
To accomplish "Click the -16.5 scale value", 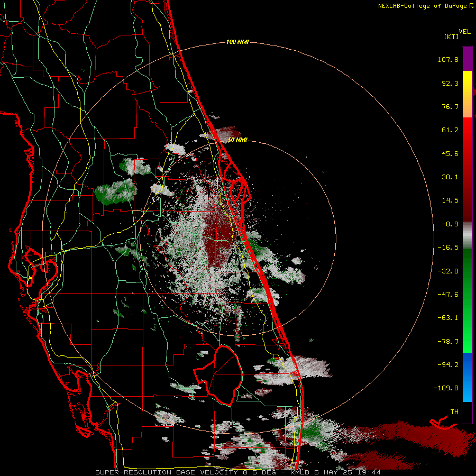I will 448,248.
